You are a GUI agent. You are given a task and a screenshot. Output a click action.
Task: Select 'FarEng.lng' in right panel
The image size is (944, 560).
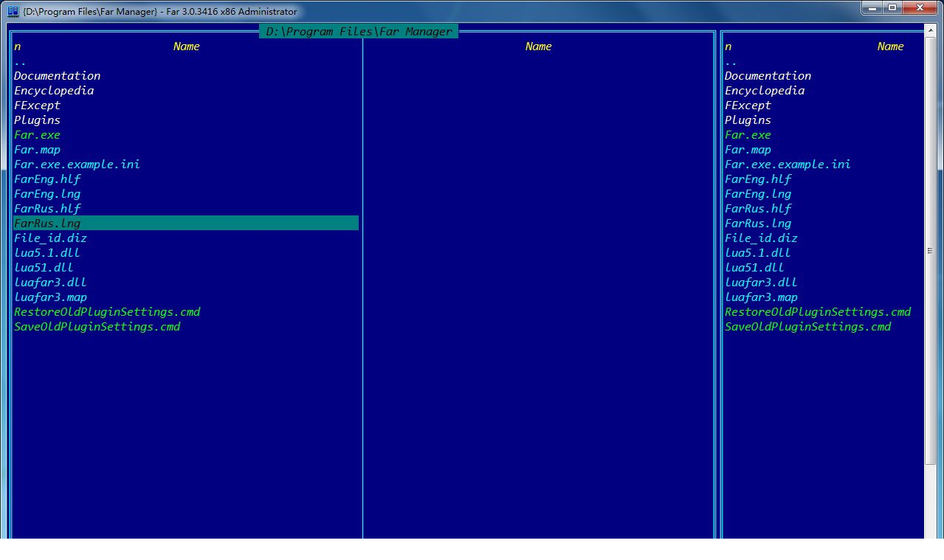point(758,194)
